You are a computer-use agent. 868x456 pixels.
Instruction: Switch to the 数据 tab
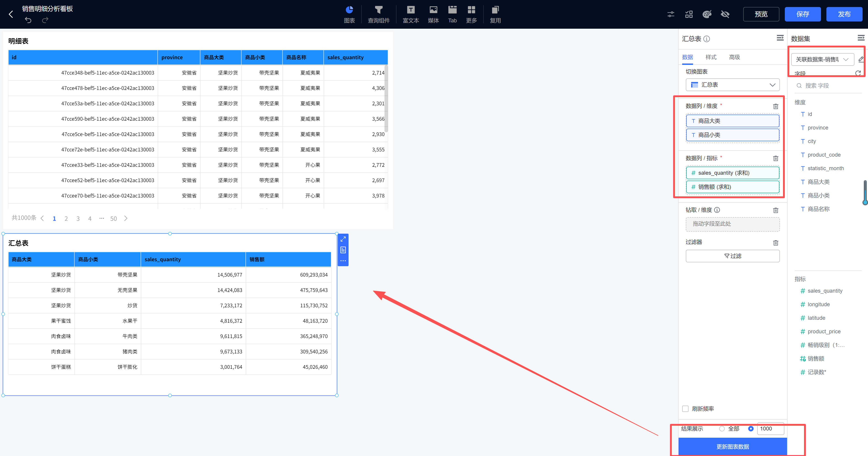coord(687,57)
